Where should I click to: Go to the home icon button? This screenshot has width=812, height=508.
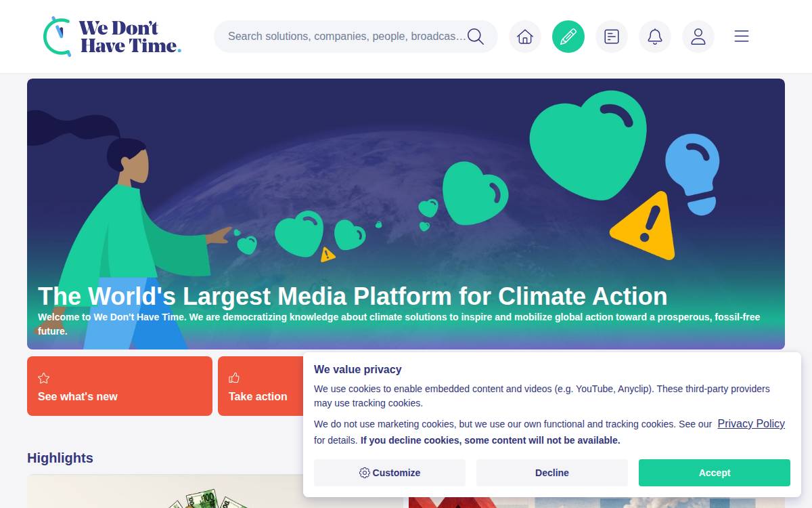(x=525, y=37)
